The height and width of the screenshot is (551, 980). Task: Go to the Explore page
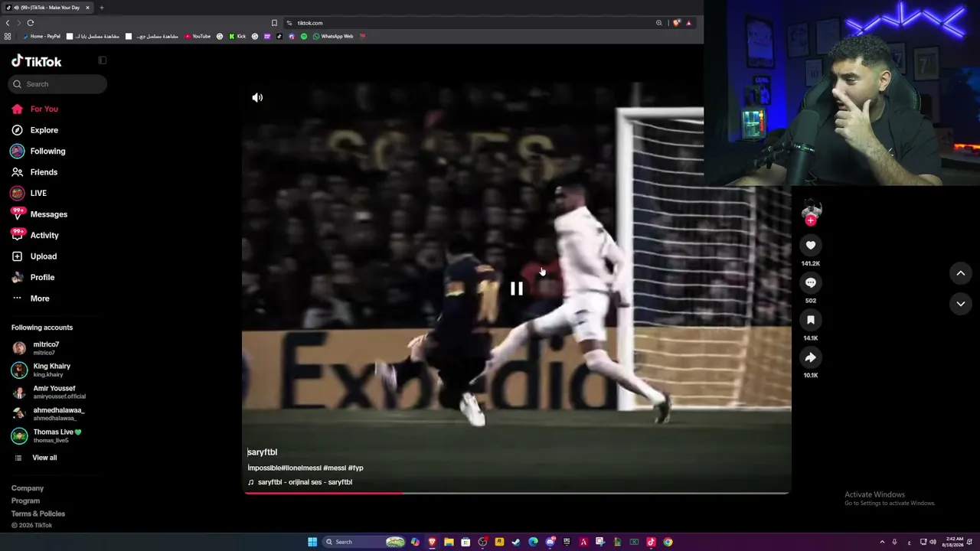point(34,130)
